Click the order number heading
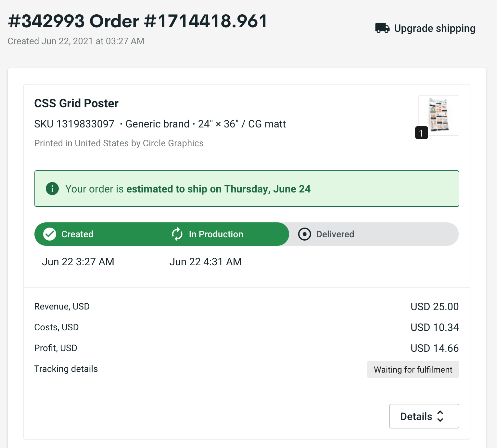 point(137,21)
